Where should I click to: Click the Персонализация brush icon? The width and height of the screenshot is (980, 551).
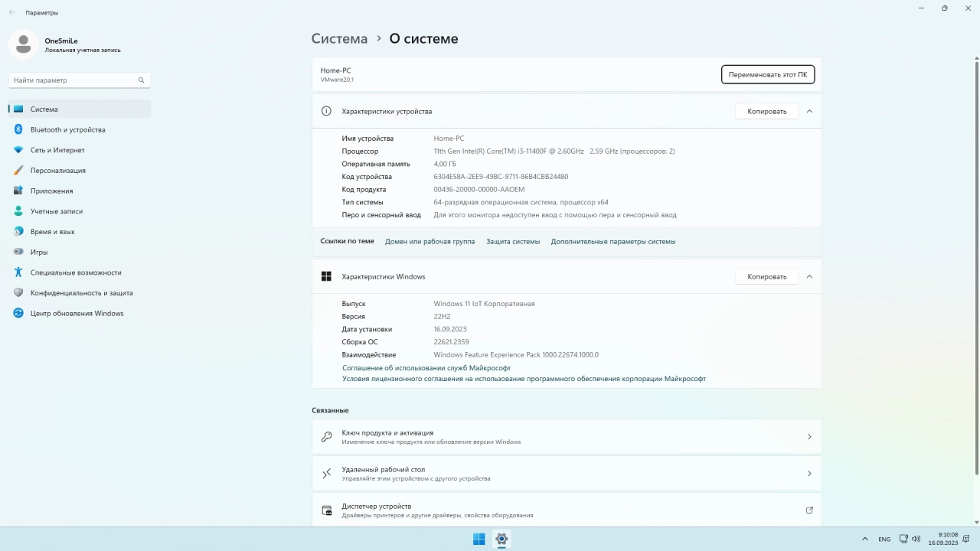[x=18, y=171]
